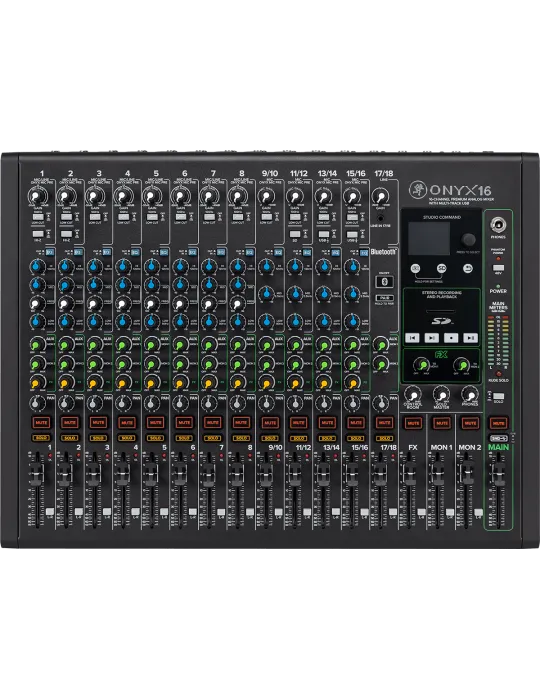The image size is (540, 700).
Task: Mute the MON 1 output
Action: coord(441,422)
